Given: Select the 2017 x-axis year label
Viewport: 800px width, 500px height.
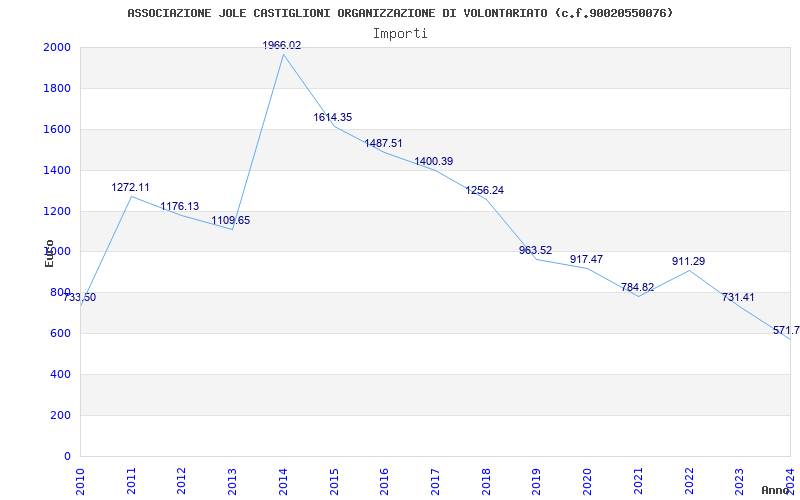Looking at the screenshot, I should (x=435, y=481).
